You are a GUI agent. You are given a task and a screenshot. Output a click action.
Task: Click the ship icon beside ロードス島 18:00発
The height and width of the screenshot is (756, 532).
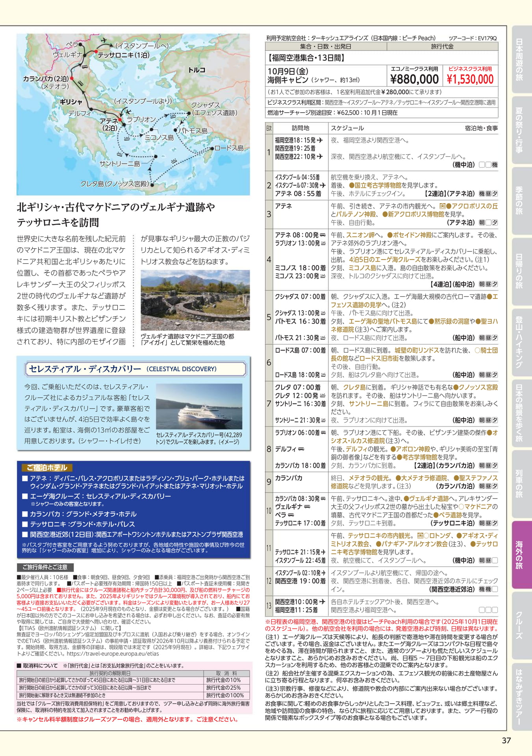(323, 375)
